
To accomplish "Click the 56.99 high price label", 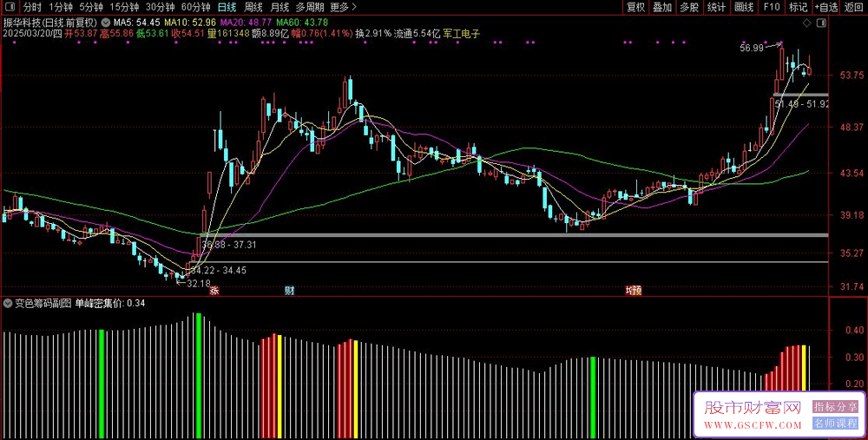I will (x=751, y=48).
